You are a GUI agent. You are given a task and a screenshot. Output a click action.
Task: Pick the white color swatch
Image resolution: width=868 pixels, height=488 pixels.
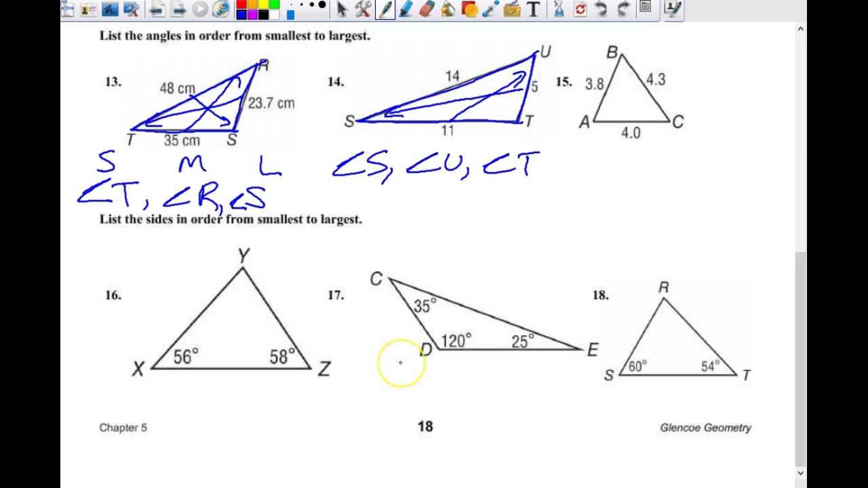(x=274, y=14)
